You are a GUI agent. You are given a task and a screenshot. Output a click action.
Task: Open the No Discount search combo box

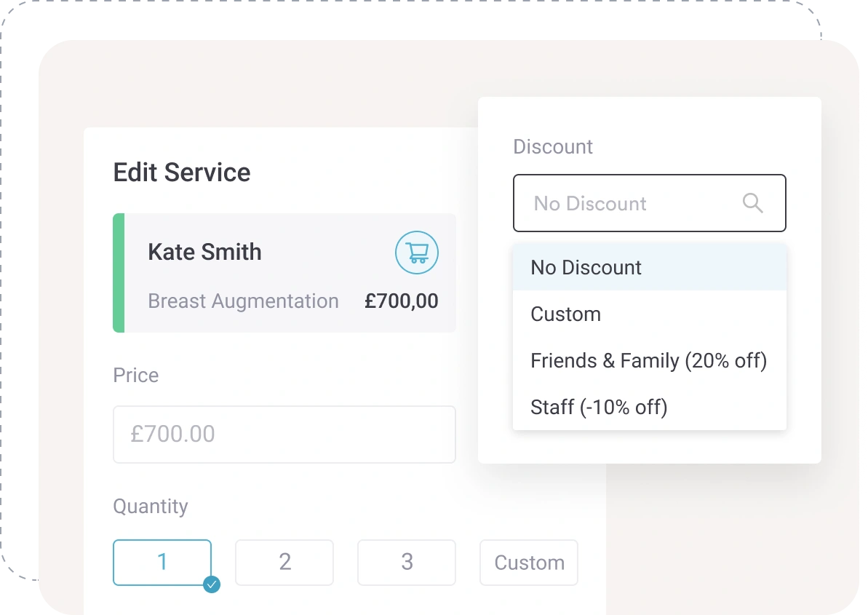click(633, 203)
